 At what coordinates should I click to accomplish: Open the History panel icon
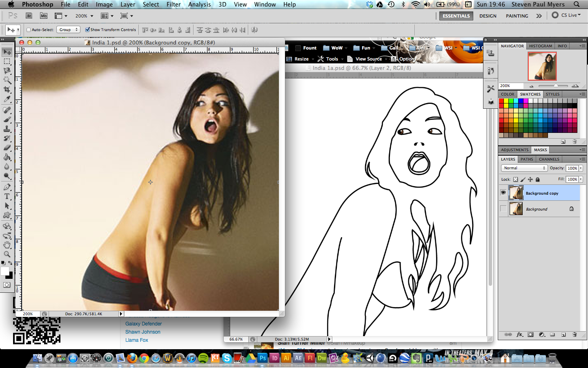[491, 71]
